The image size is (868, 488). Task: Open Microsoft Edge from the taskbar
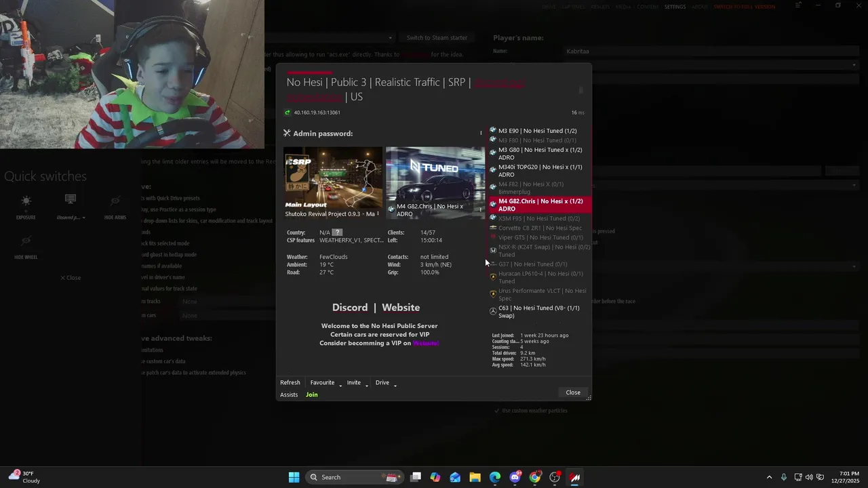pyautogui.click(x=495, y=477)
